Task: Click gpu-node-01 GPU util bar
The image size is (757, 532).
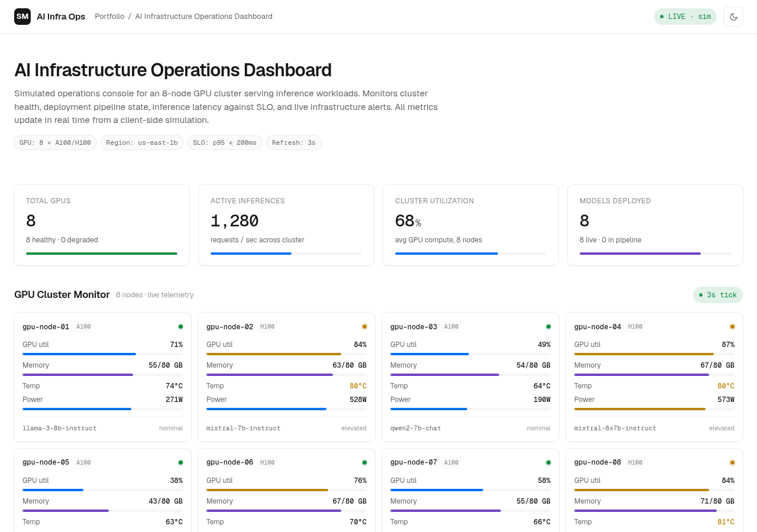Action: pyautogui.click(x=102, y=354)
